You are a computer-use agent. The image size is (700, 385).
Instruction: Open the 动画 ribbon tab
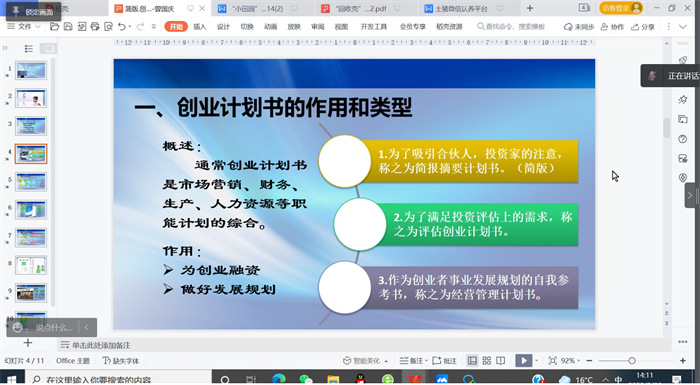coord(270,27)
